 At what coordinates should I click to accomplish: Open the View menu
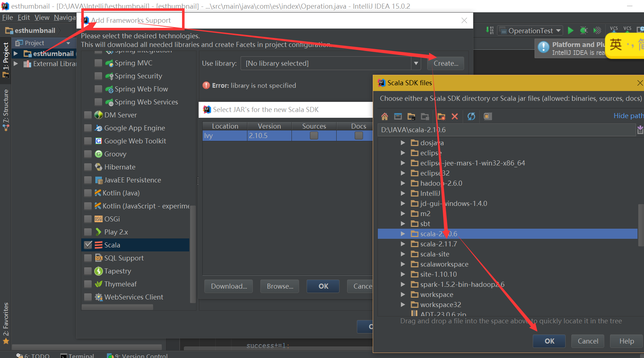tap(42, 17)
